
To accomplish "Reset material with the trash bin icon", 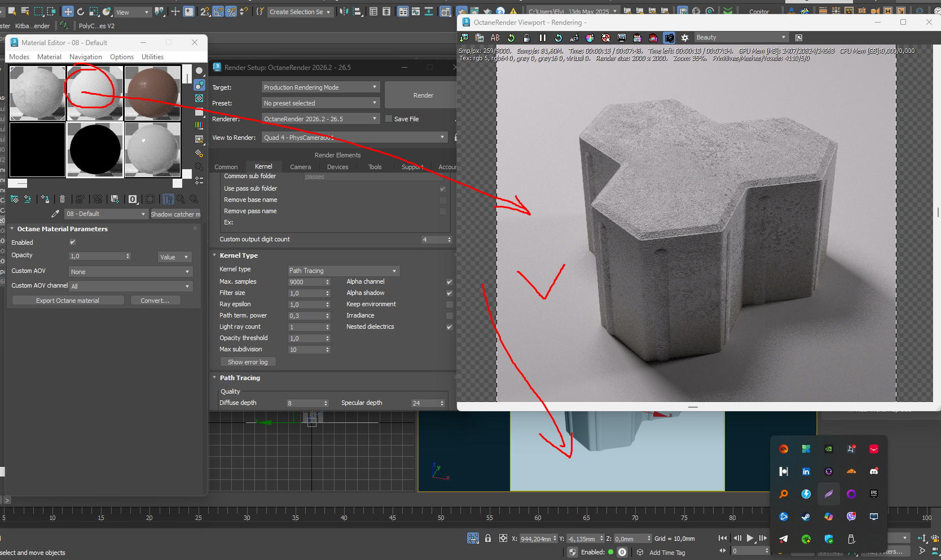I will 63,199.
